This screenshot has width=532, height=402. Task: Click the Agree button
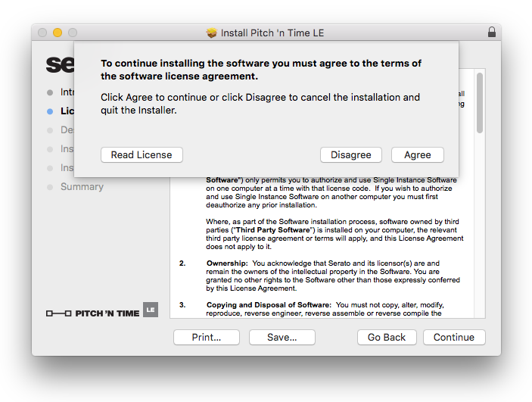point(417,155)
